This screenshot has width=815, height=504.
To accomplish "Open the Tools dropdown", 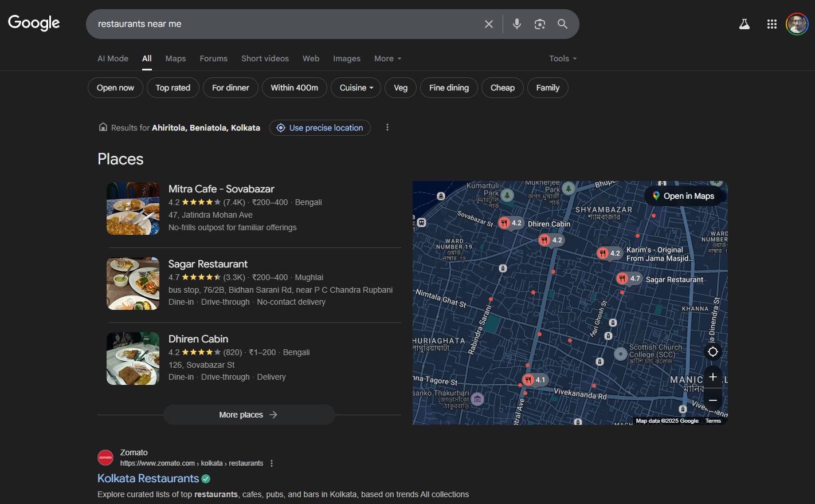I will click(561, 58).
